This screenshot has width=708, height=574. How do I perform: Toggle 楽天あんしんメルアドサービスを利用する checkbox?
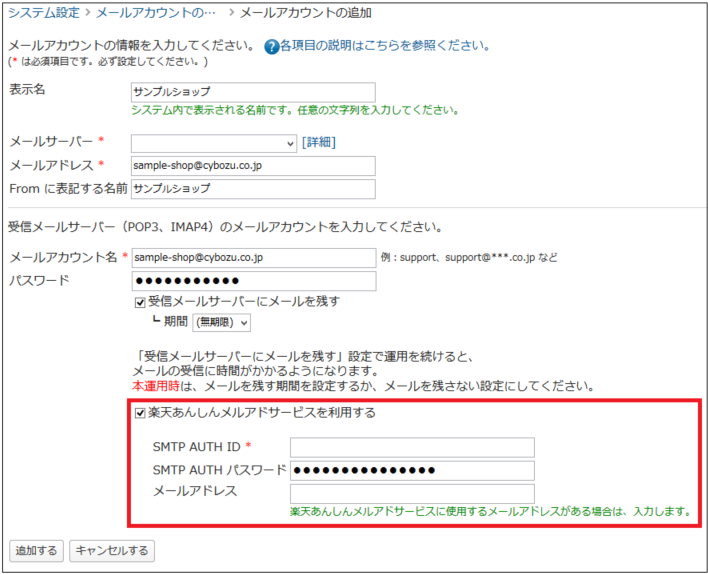[x=141, y=412]
